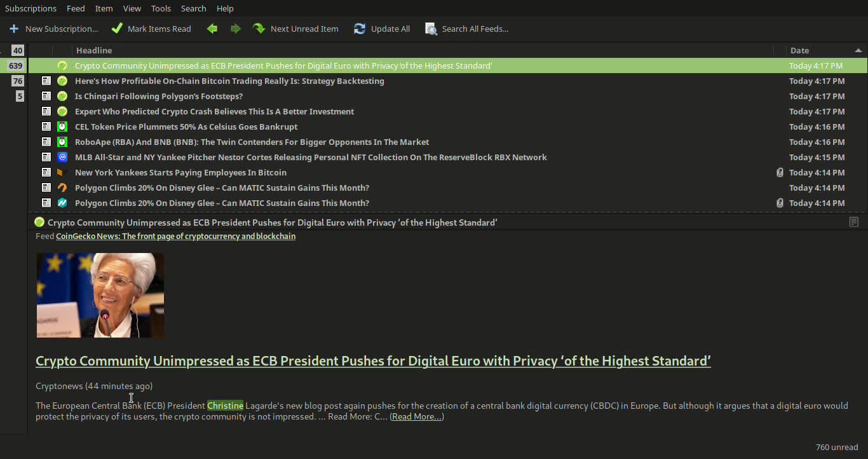The width and height of the screenshot is (868, 459).
Task: Click the New Subscription... button label
Action: [x=62, y=29]
